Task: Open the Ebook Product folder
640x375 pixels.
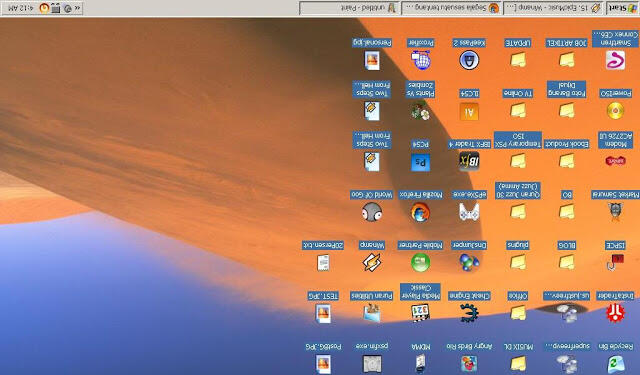Action: tap(567, 161)
